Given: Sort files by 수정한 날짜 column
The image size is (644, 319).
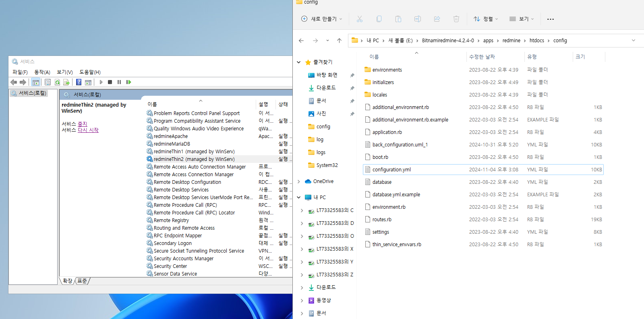Looking at the screenshot, I should click(x=482, y=57).
